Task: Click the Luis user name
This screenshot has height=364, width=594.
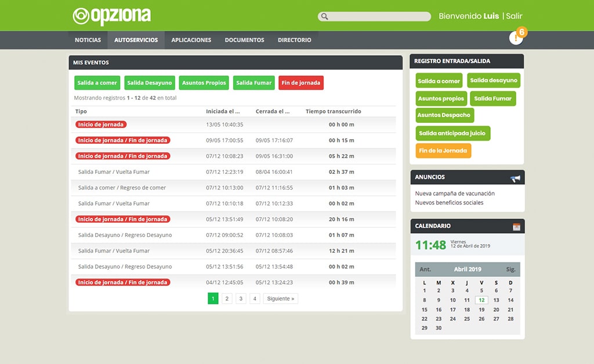Action: [x=491, y=16]
